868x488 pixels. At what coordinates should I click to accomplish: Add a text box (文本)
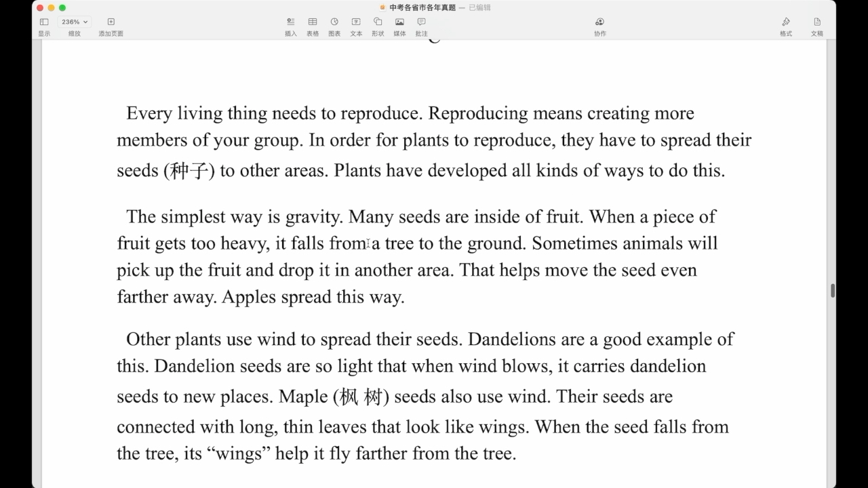[356, 22]
